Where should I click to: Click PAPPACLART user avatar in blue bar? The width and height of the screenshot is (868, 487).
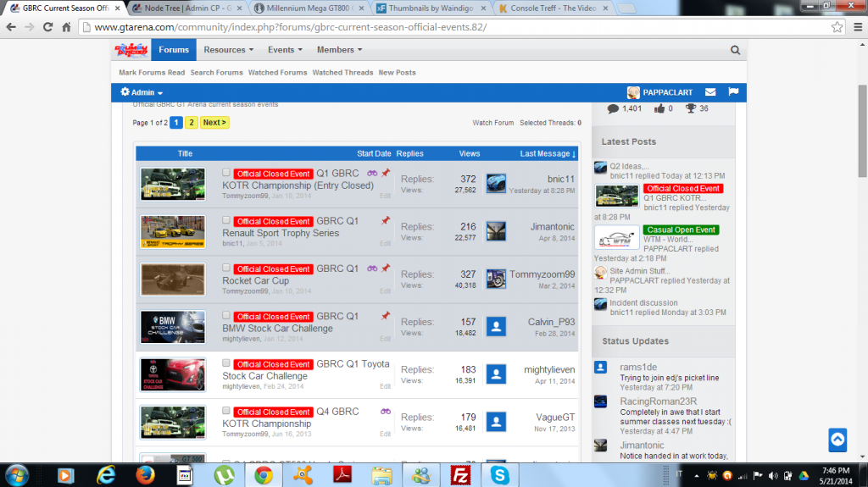point(633,92)
